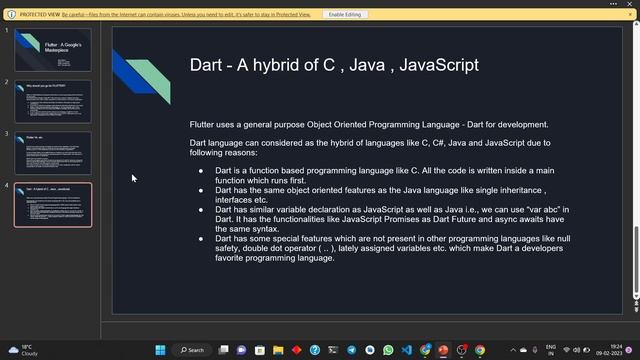Click the OneDrive cloud tray icon
This screenshot has height=360, width=640.
pyautogui.click(x=523, y=350)
